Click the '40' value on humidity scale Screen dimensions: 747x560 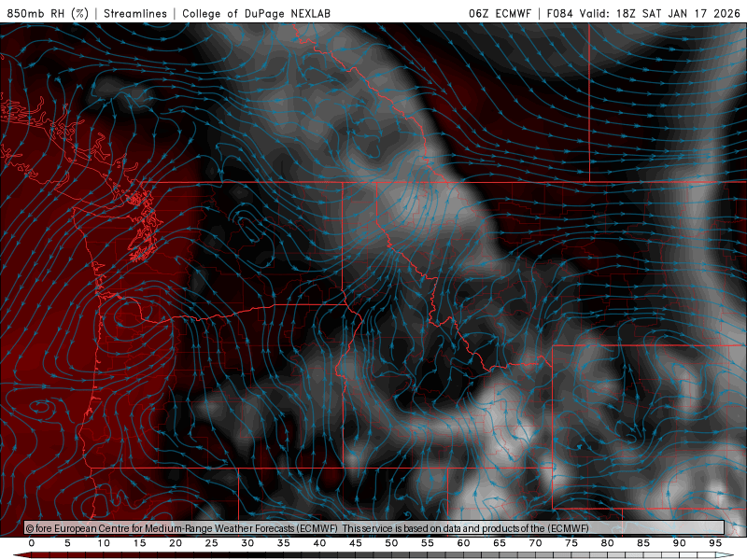tap(319, 543)
